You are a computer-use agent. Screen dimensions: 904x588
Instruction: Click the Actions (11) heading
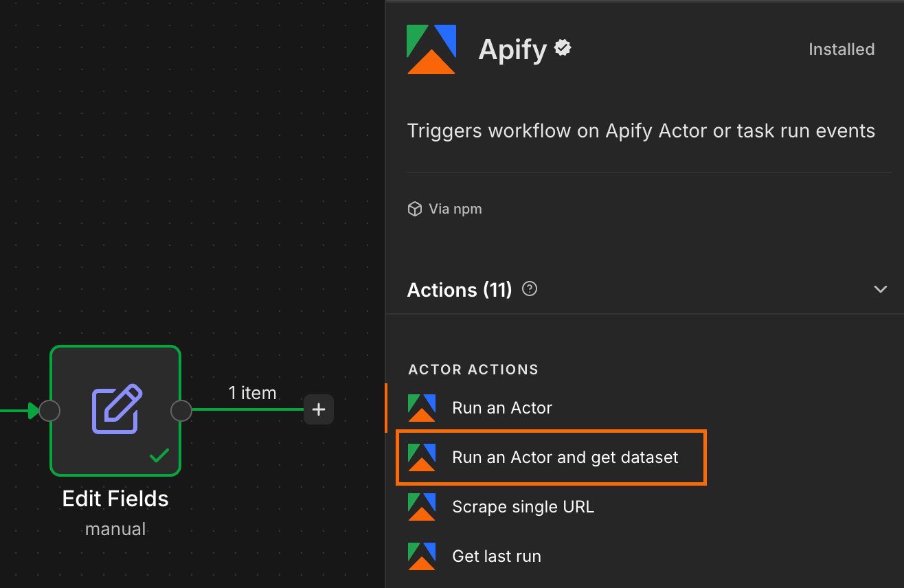coord(460,290)
